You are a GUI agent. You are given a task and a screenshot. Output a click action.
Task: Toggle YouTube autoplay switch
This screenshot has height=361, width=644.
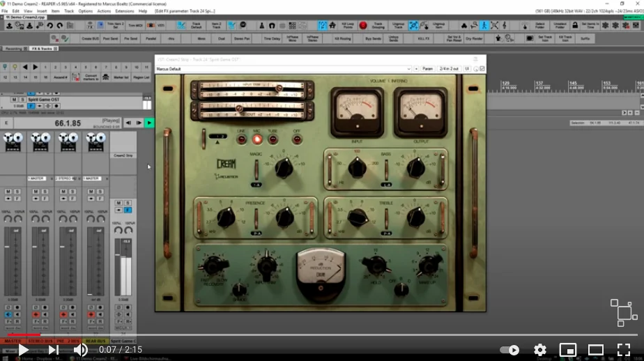509,350
